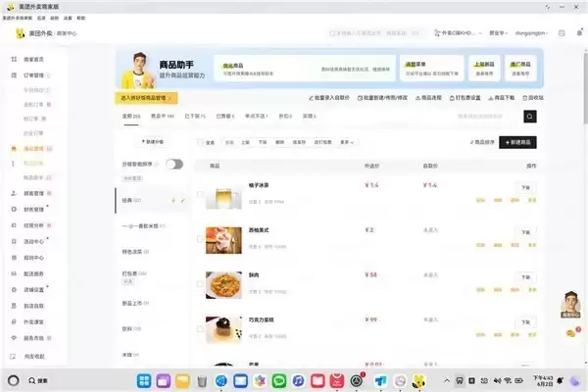Viewport: 588px width, 392px height.
Task: Open the floating customer service avatar
Action: pyautogui.click(x=570, y=305)
